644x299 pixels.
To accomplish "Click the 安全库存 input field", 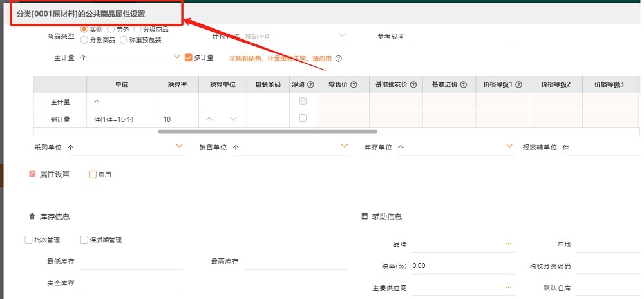I will tap(131, 284).
